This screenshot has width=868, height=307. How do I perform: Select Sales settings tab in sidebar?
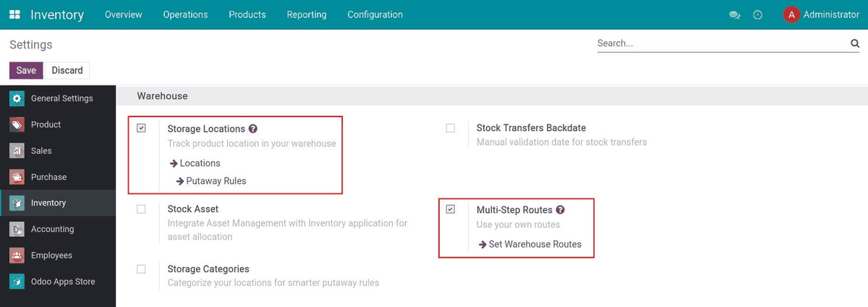[x=58, y=151]
